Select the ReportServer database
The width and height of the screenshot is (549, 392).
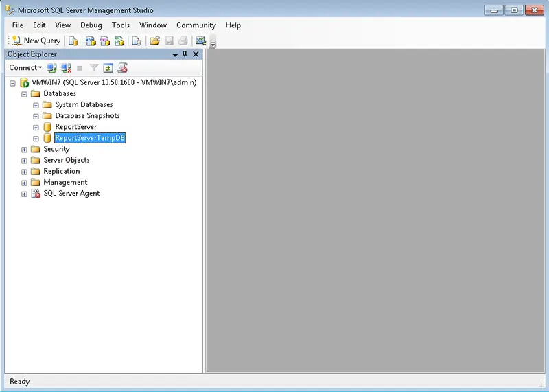pos(76,127)
